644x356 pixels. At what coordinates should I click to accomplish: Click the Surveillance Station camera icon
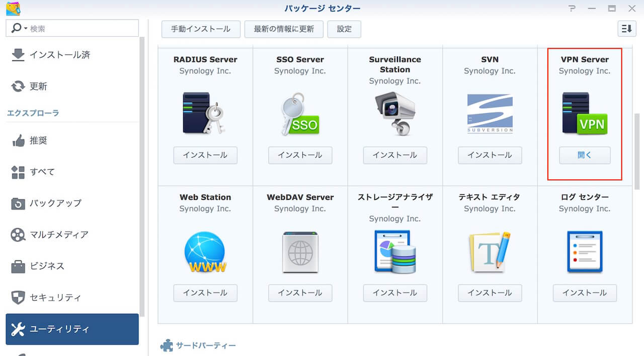click(x=395, y=114)
